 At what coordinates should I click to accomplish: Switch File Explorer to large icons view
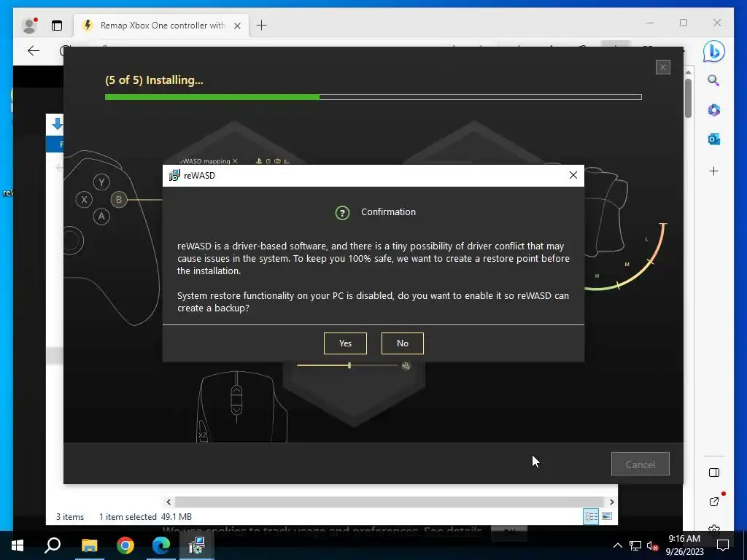(x=607, y=516)
